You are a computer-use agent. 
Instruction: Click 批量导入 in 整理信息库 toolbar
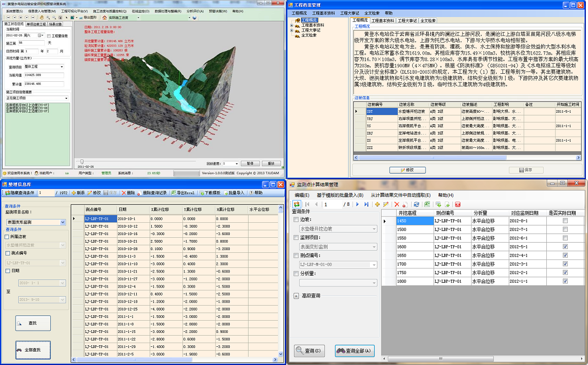coord(234,192)
